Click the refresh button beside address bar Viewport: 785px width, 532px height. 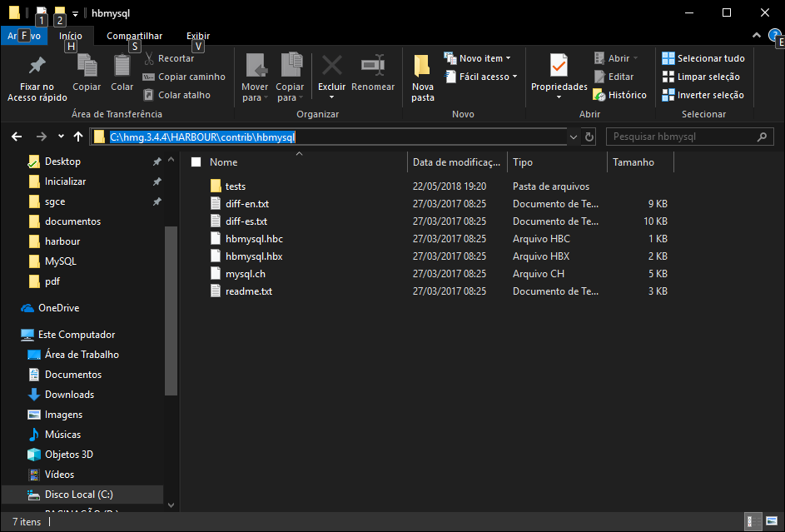click(590, 137)
